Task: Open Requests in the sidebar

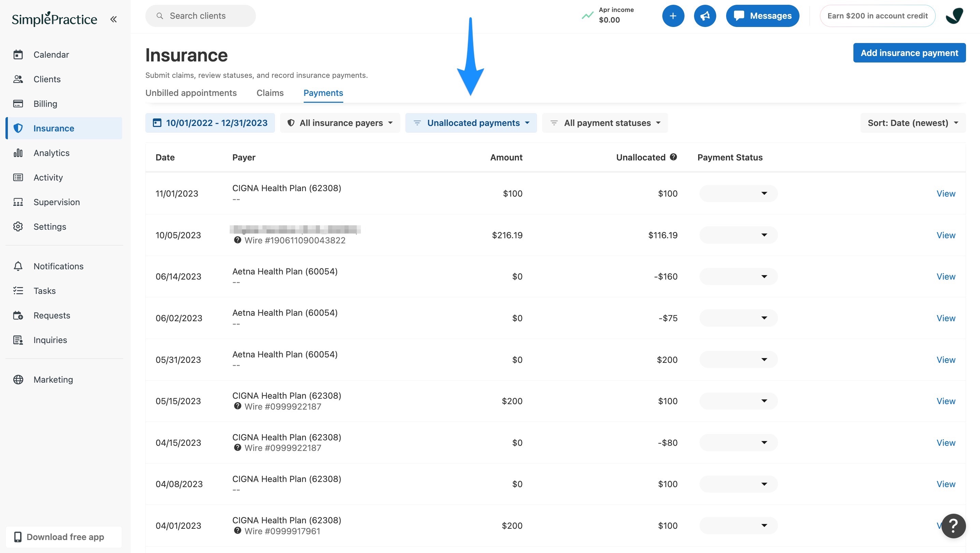Action: point(64,315)
